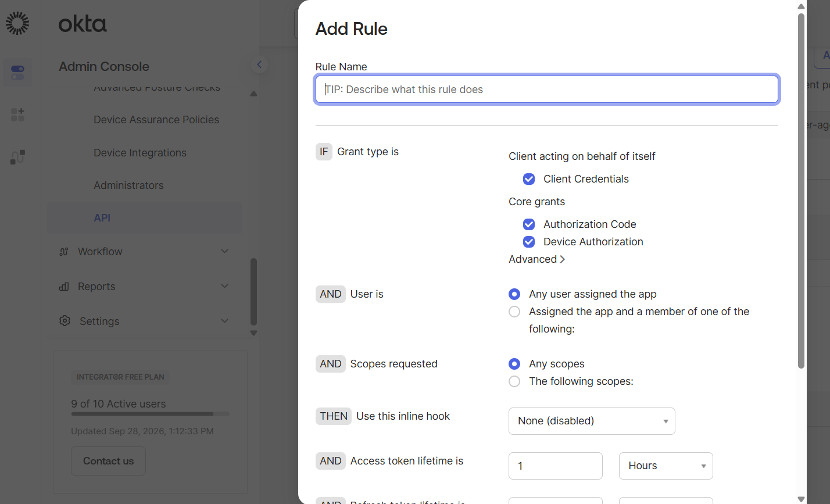Open the apps grid plus icon in rail
The image size is (830, 504).
point(17,115)
